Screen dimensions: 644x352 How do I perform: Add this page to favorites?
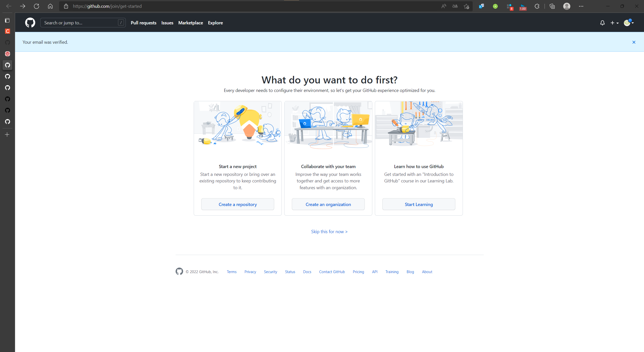pos(466,6)
